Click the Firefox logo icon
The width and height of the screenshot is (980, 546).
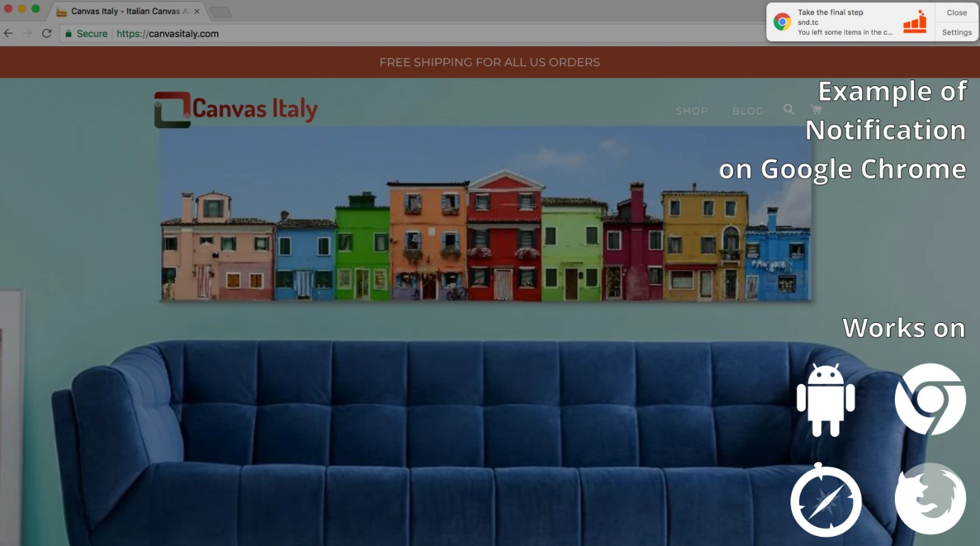point(930,498)
